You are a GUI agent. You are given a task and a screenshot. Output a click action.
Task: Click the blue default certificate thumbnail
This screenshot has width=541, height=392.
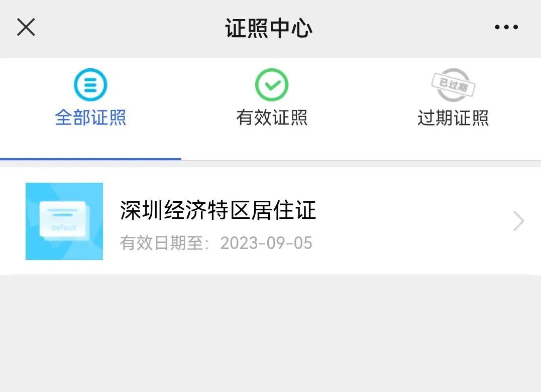[64, 221]
